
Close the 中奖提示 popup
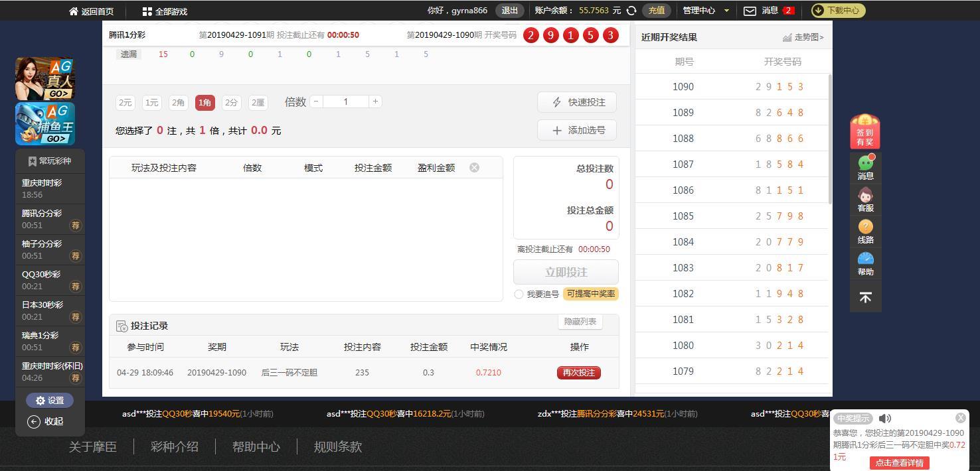click(x=960, y=418)
